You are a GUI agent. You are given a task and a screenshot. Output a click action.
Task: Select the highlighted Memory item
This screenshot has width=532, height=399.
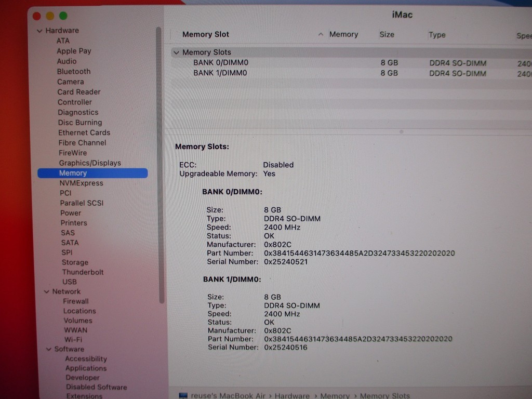pyautogui.click(x=92, y=173)
